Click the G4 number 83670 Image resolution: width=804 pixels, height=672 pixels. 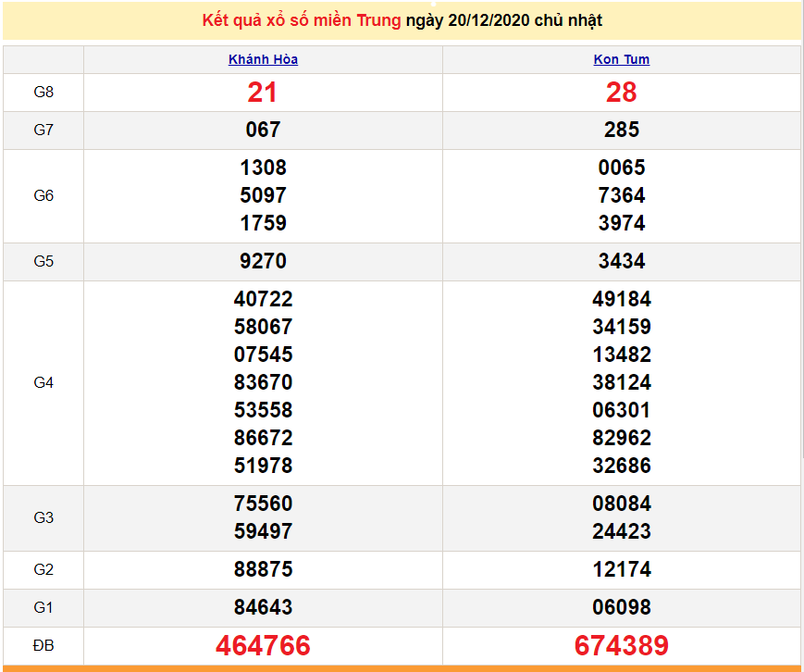click(263, 382)
